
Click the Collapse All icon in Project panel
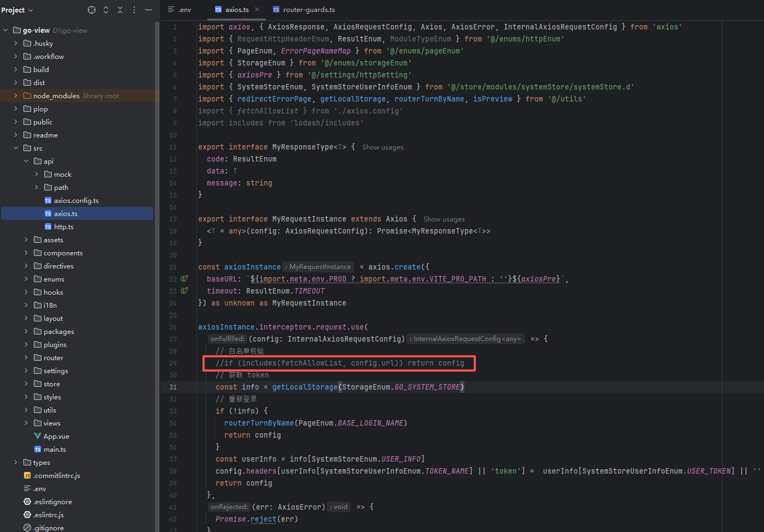120,10
